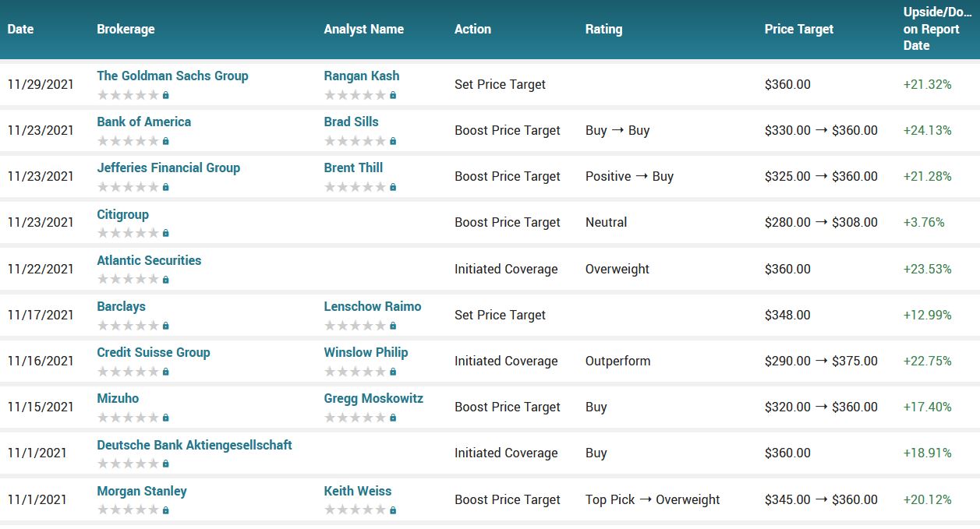
Task: Select the 11/29/2021 date cell
Action: click(41, 84)
